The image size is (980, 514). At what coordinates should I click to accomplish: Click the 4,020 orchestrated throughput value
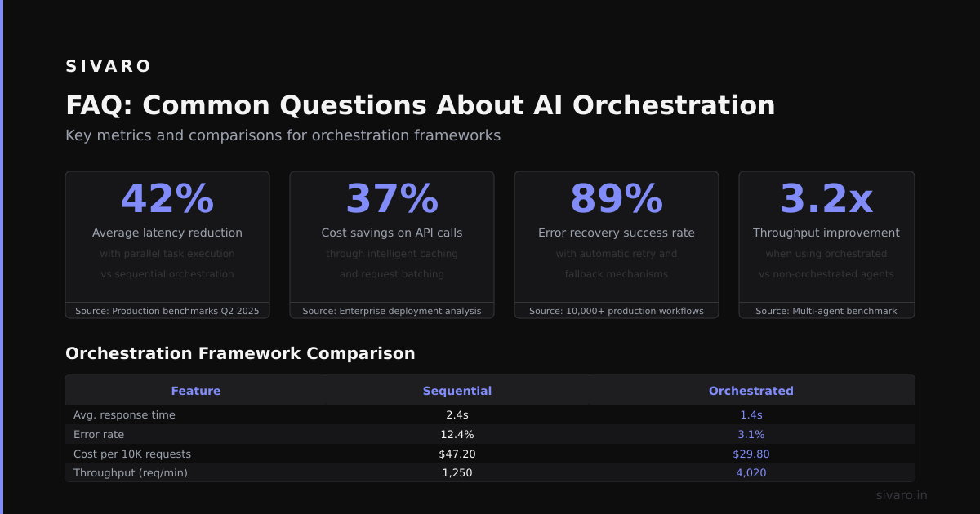751,473
